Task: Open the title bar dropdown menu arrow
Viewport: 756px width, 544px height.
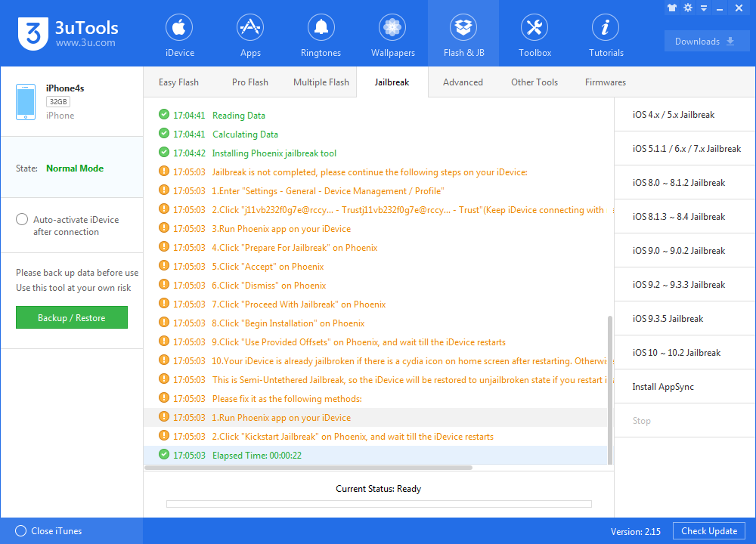Action: [704, 8]
